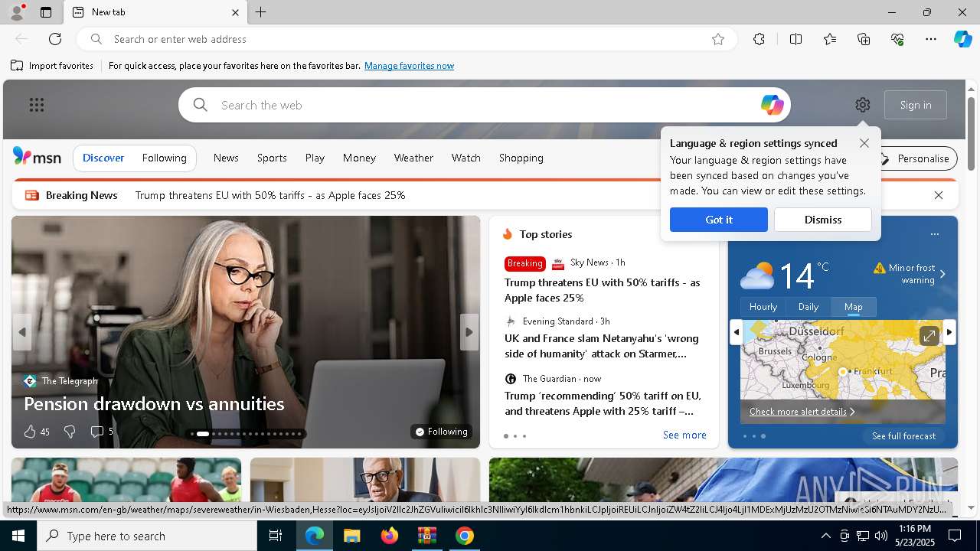Launch Firefox from the taskbar

coord(390,536)
